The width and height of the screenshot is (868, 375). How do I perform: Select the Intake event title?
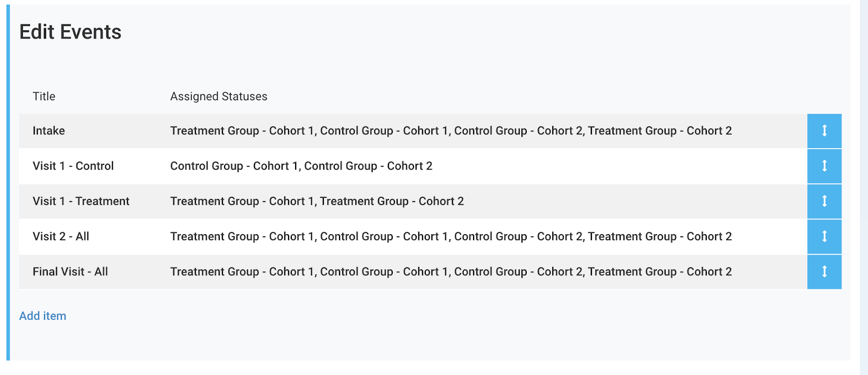[49, 131]
